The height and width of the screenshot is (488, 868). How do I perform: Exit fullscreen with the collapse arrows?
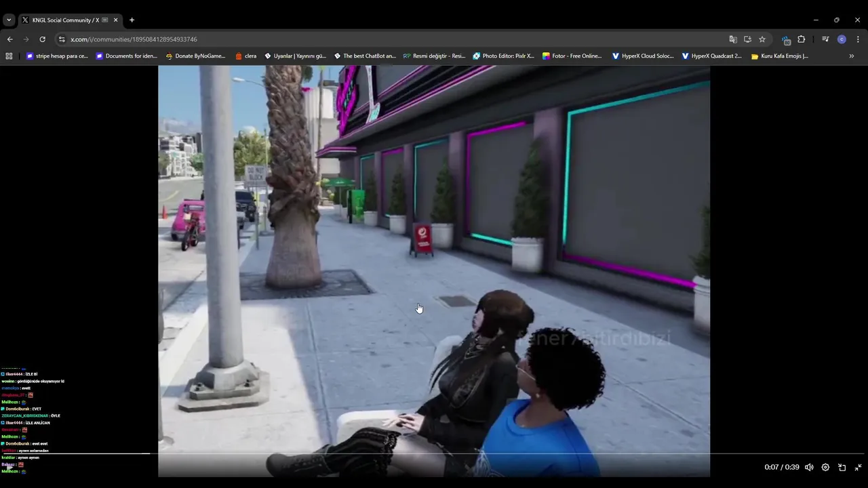[x=858, y=467]
